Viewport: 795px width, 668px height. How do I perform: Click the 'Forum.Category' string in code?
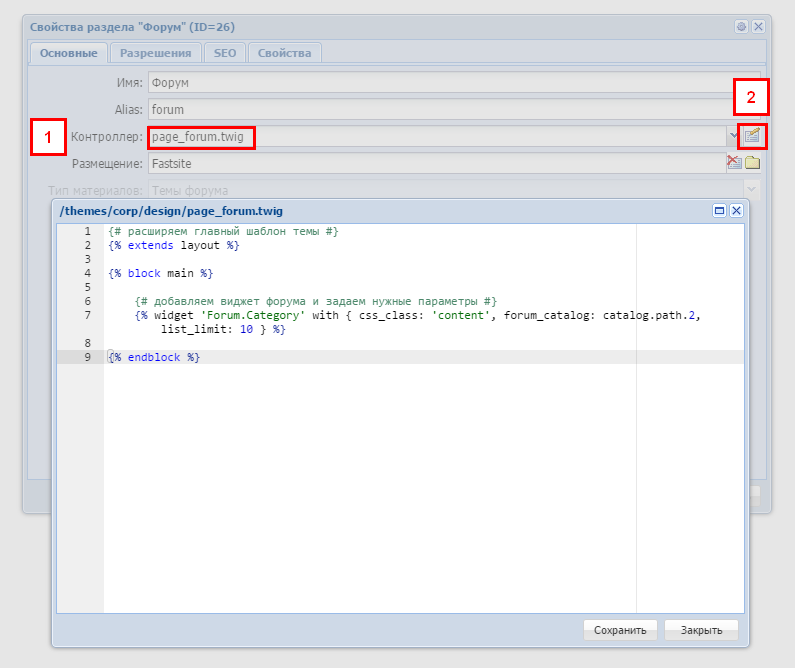253,315
